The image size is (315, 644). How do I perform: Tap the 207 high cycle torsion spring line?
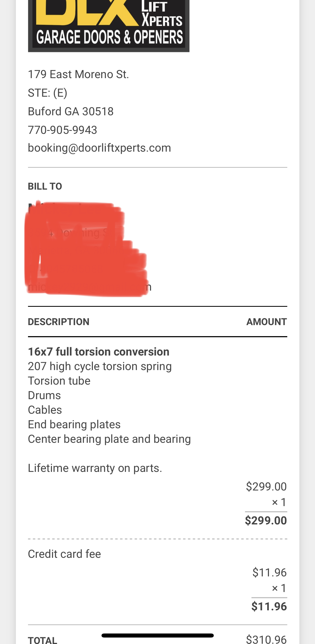click(100, 366)
